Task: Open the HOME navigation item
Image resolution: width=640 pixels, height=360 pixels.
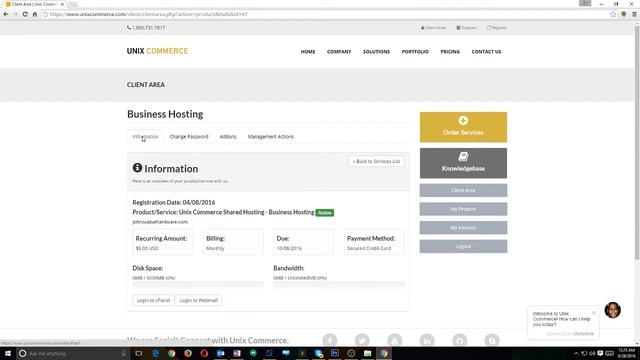Action: click(308, 52)
